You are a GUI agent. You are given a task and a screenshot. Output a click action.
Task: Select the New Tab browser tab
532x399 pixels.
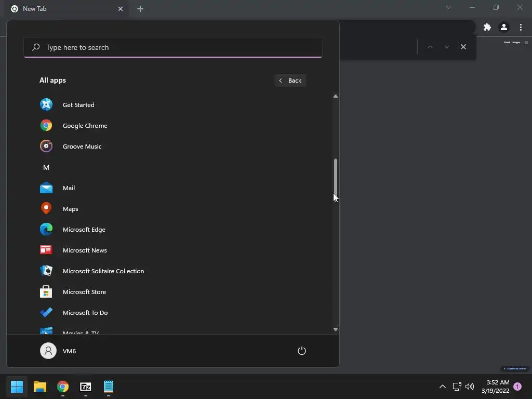click(x=67, y=9)
